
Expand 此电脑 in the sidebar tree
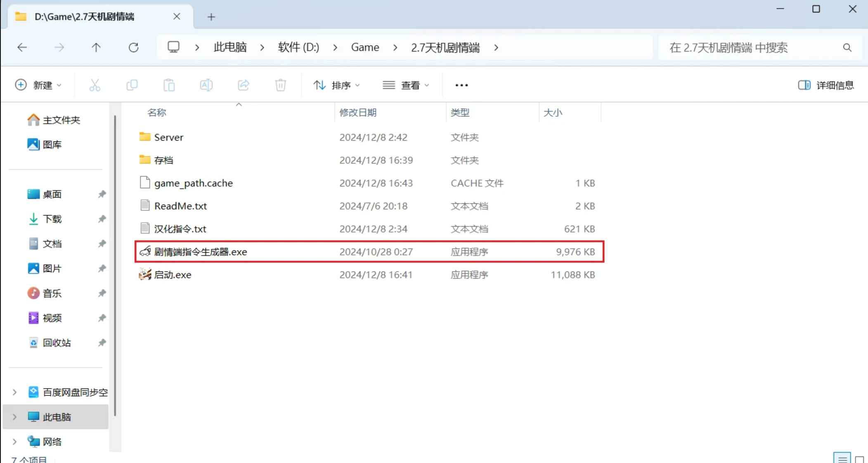click(14, 417)
